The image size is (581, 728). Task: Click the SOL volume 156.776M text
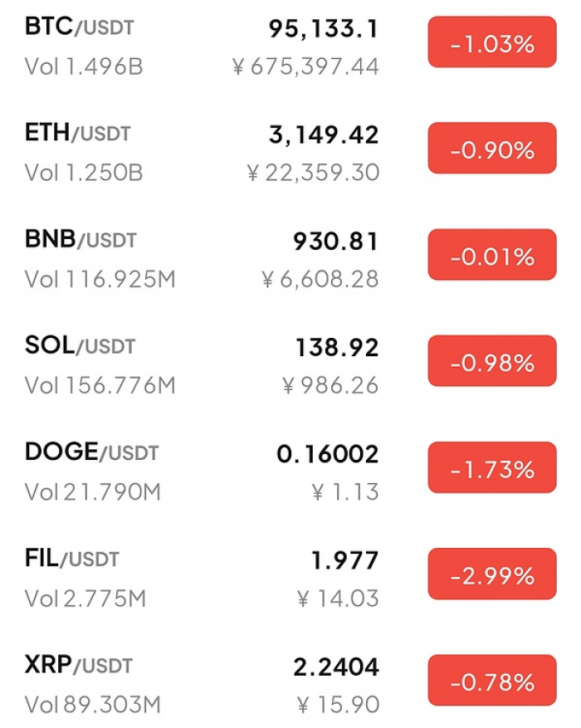100,385
